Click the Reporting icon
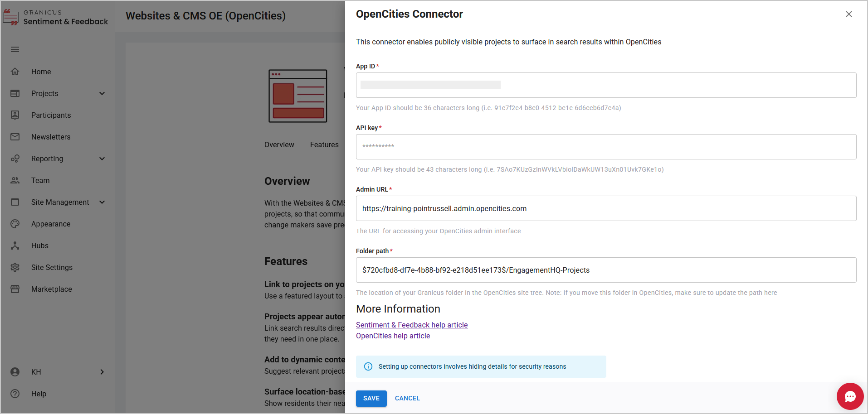868x414 pixels. click(15, 159)
